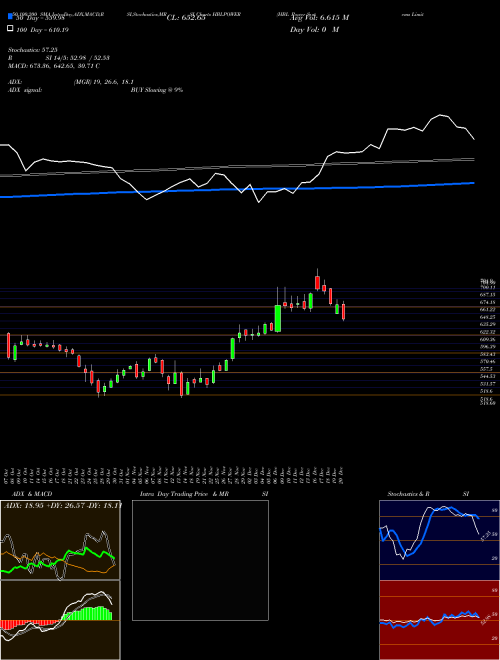Select the 'CL: 652.65' closing price label

pyautogui.click(x=186, y=18)
